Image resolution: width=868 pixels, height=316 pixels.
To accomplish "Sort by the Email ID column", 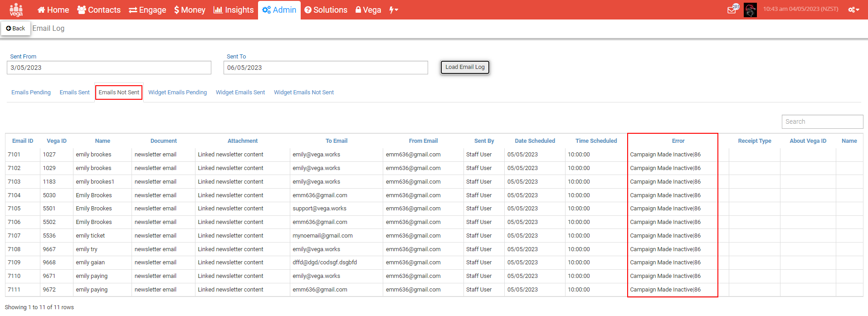I will click(x=23, y=141).
